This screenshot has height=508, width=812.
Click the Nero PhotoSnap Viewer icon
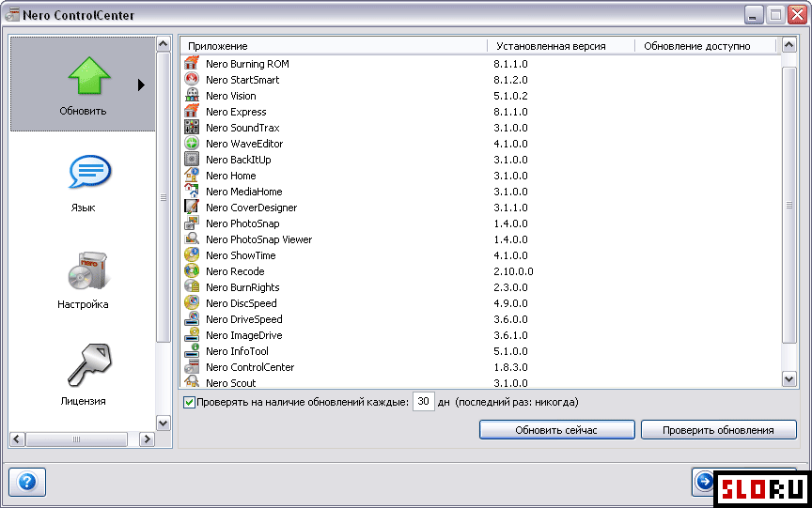(192, 239)
